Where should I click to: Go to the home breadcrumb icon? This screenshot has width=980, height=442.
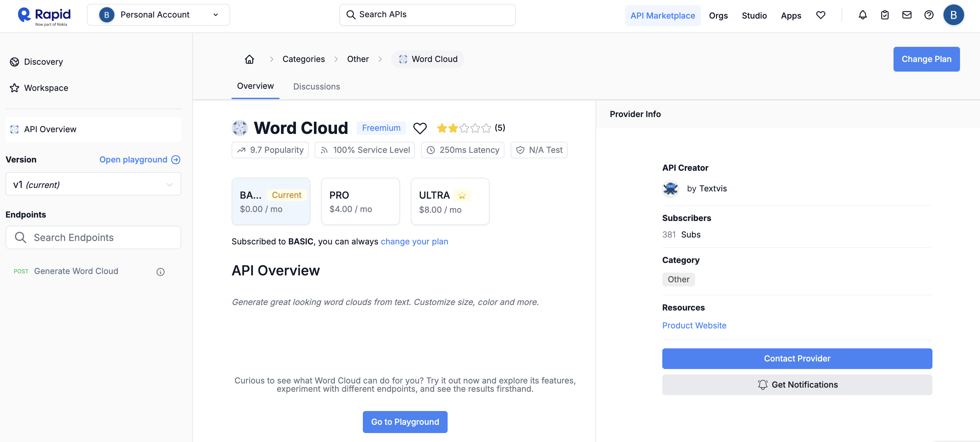249,59
